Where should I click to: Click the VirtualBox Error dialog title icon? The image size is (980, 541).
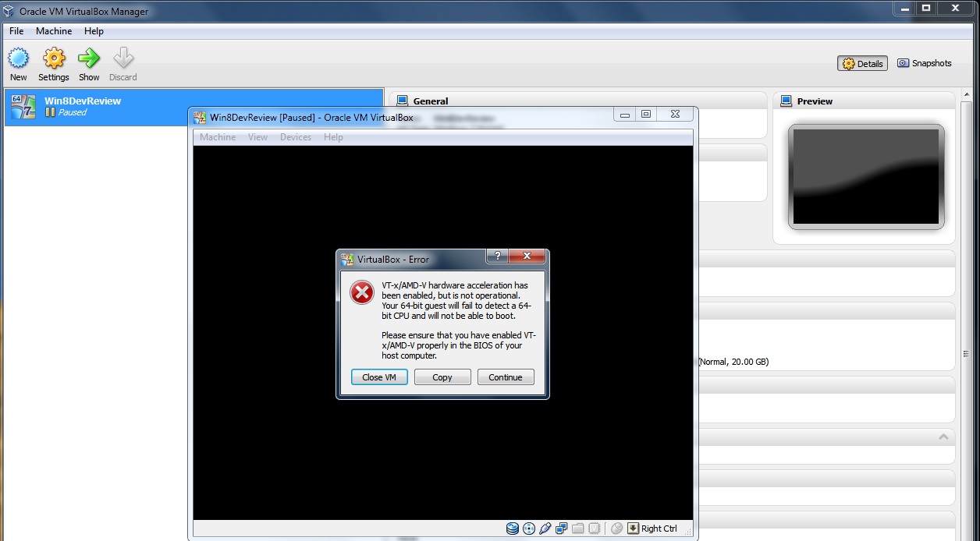[x=348, y=259]
